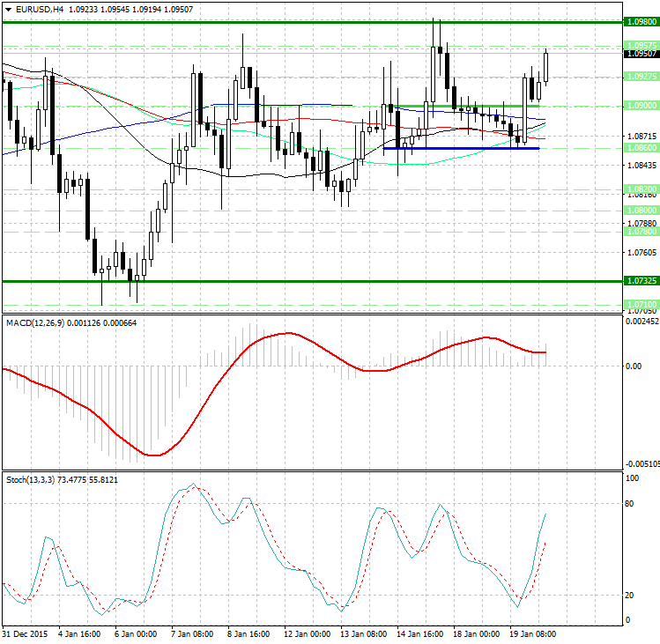Click the 31 Dec 2015 date label
This screenshot has width=660, height=644.
coord(25,633)
